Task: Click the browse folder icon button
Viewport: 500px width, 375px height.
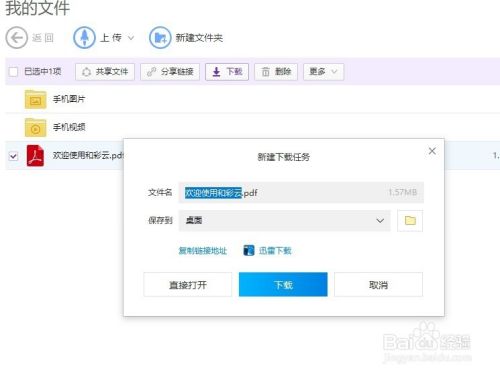Action: pyautogui.click(x=410, y=221)
